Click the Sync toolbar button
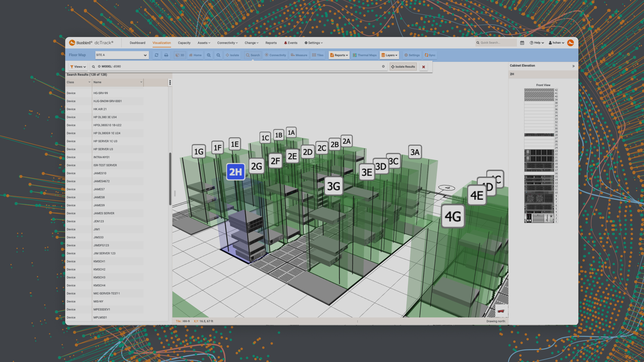The height and width of the screenshot is (362, 644). coord(430,55)
